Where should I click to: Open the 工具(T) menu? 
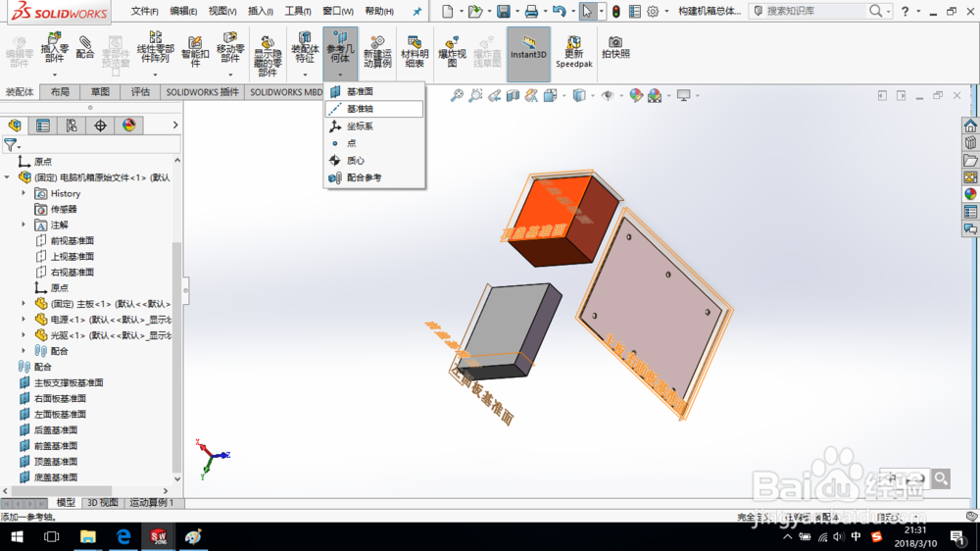coord(298,11)
